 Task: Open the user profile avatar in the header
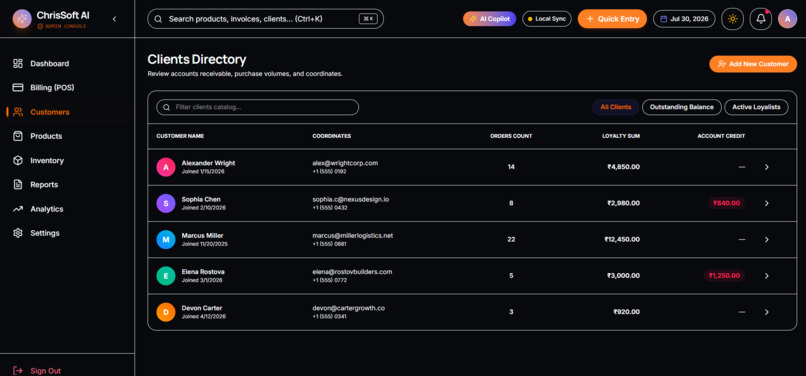(787, 19)
